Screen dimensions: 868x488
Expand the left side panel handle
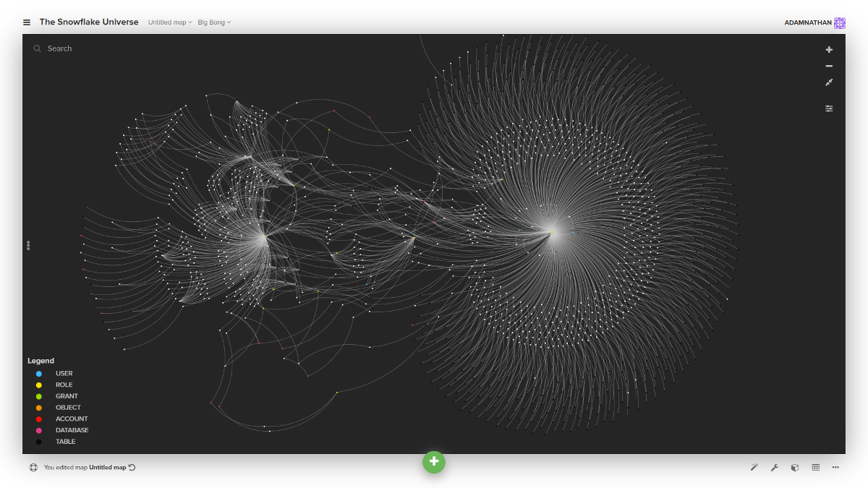(x=28, y=246)
